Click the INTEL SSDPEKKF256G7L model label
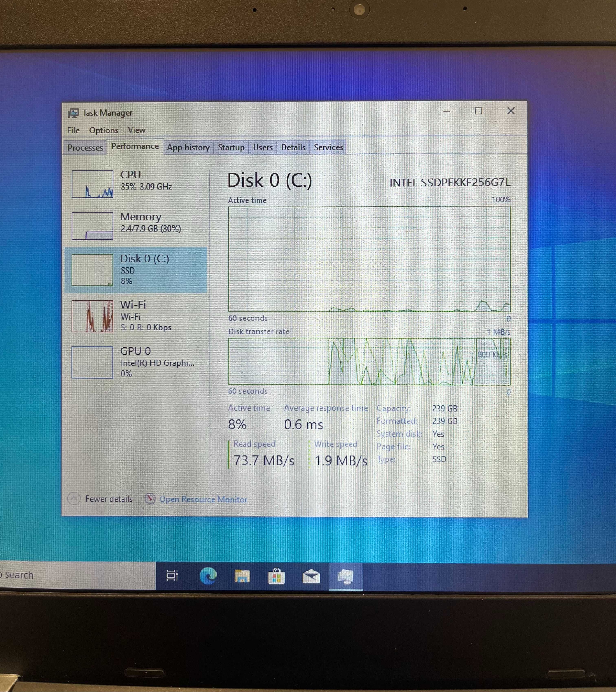The height and width of the screenshot is (692, 616). [x=450, y=183]
